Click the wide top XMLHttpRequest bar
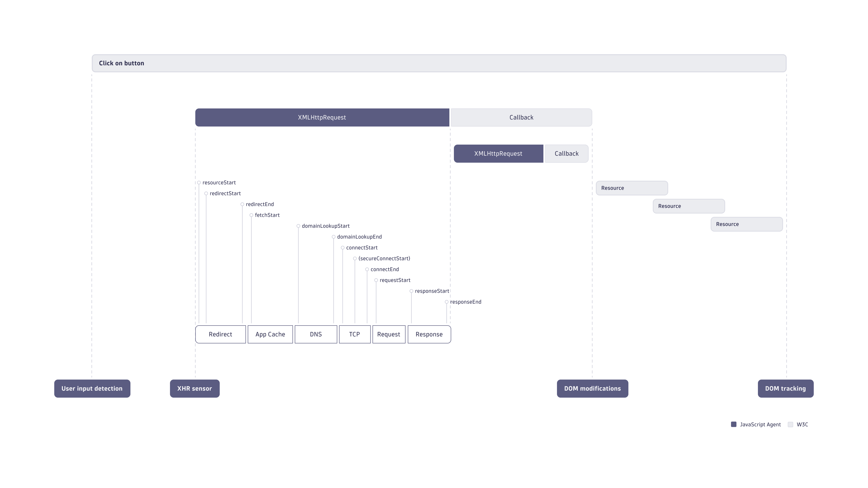868x488 pixels. click(x=322, y=117)
